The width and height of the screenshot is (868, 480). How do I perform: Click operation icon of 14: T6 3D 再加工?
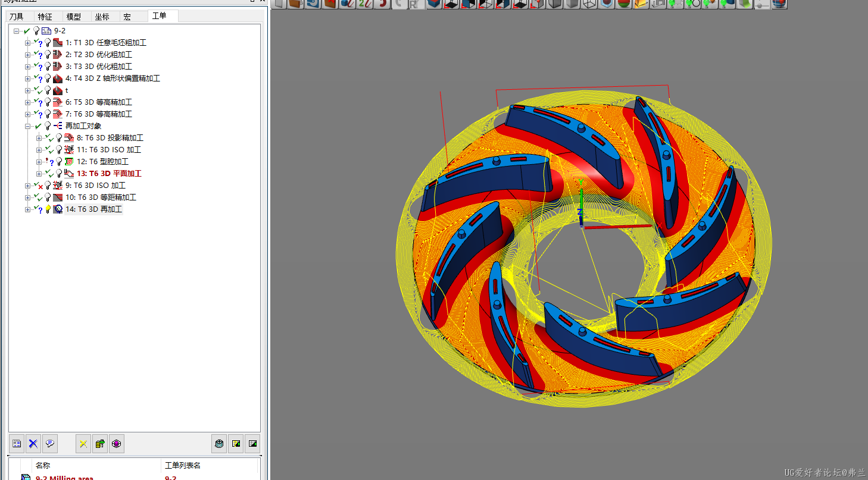click(58, 209)
